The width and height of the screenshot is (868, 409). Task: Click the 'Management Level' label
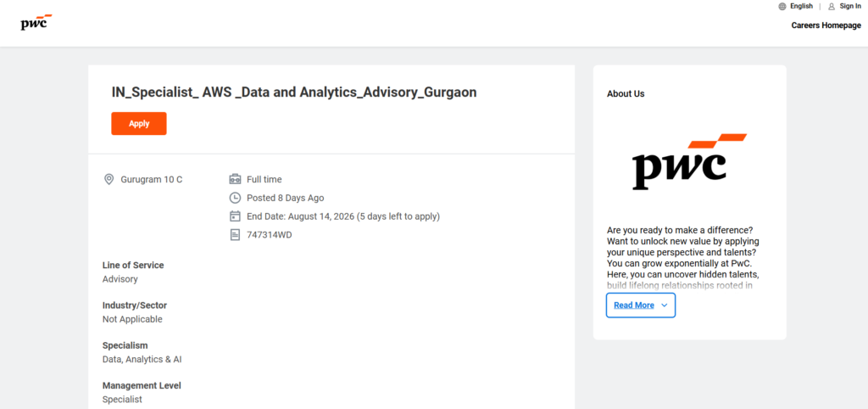coord(142,385)
